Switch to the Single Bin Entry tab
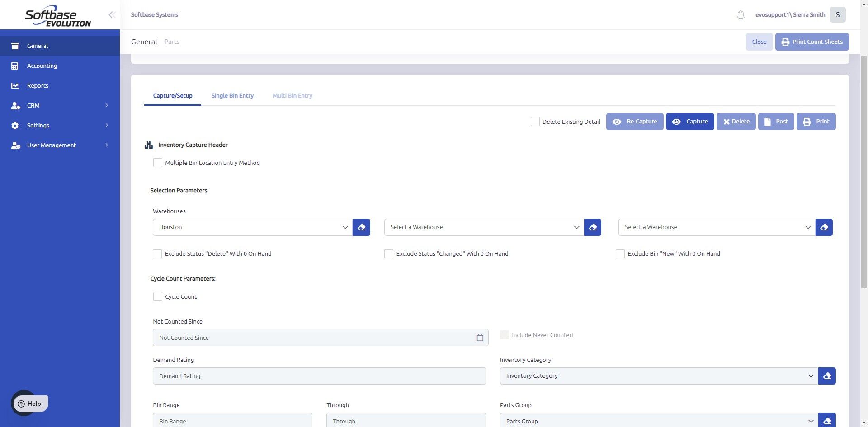 (x=232, y=96)
